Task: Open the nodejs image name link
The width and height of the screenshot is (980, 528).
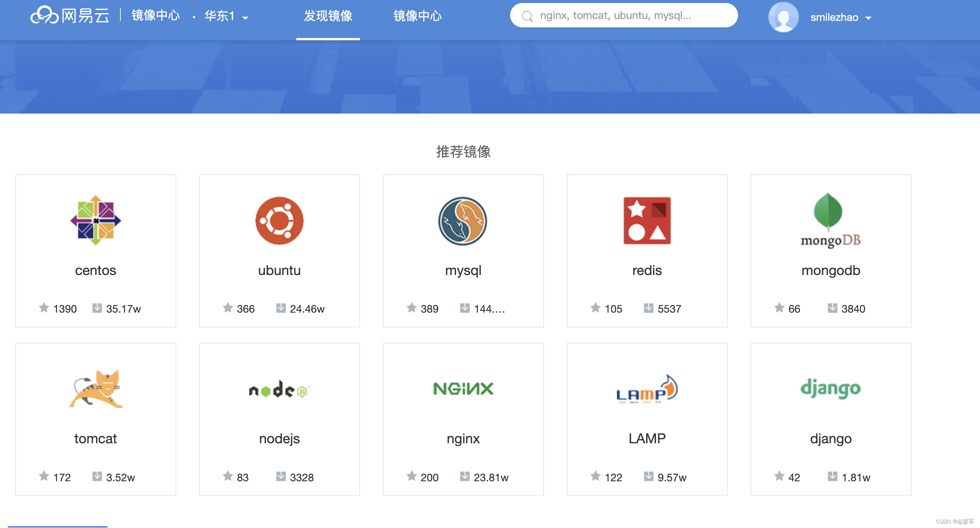Action: click(x=279, y=439)
